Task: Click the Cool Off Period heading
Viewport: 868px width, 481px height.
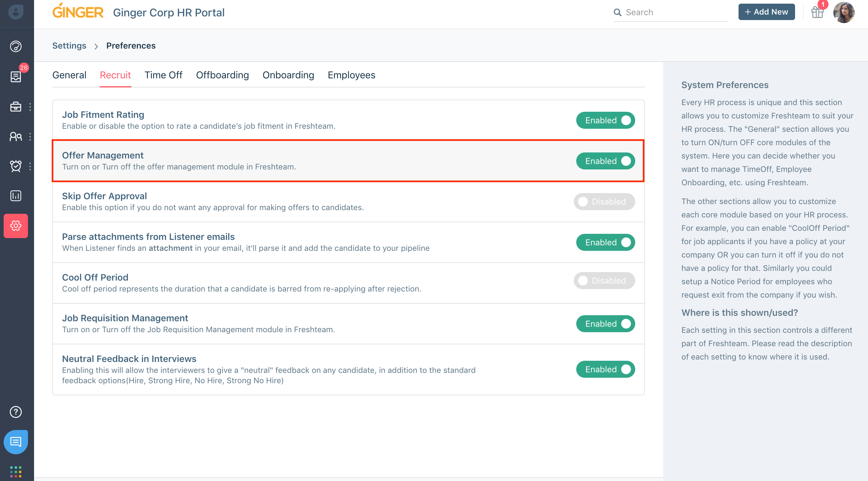Action: click(x=95, y=277)
